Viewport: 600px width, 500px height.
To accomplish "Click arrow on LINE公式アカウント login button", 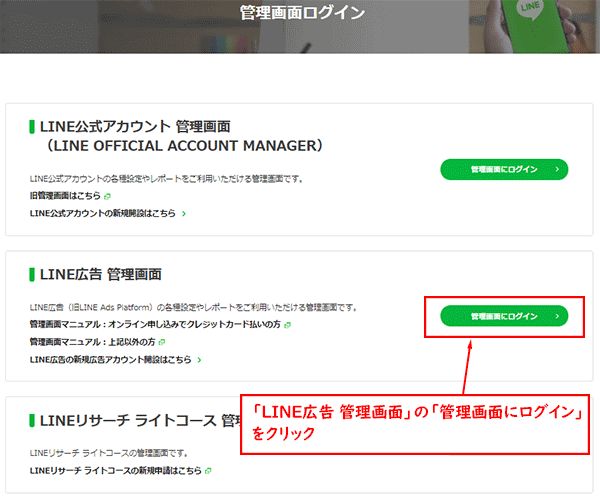I will pyautogui.click(x=557, y=169).
